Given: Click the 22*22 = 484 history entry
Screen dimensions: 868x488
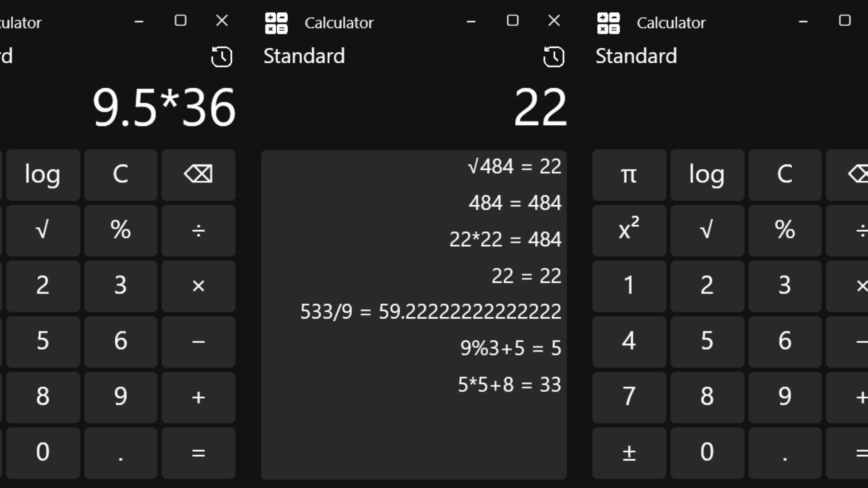Looking at the screenshot, I should [x=505, y=239].
